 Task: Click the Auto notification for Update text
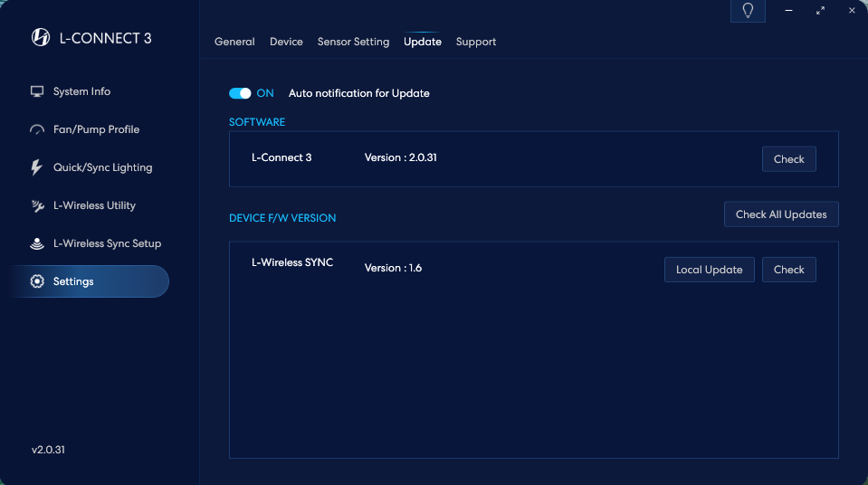click(x=358, y=93)
